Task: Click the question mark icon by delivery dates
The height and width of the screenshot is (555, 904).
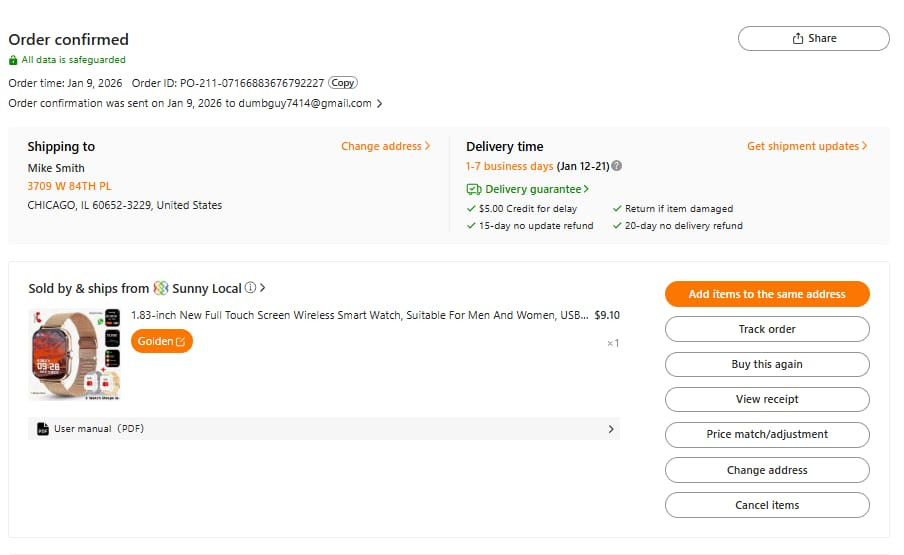Action: [617, 166]
